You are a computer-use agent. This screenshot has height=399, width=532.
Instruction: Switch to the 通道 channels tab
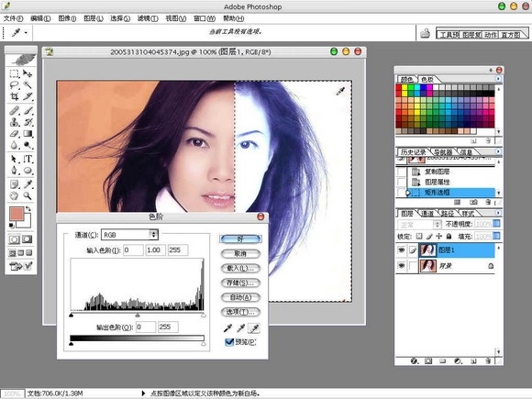pos(427,214)
